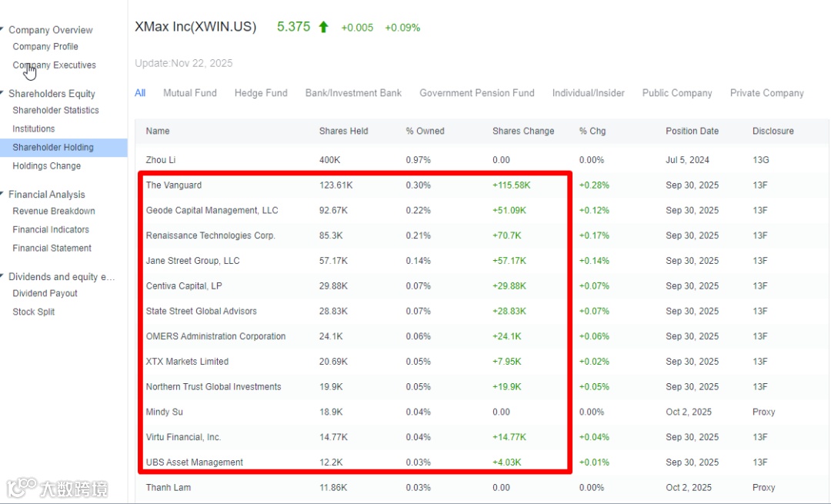Viewport: 831px width, 504px height.
Task: Click OMERS Administration Corporation name
Action: (215, 336)
